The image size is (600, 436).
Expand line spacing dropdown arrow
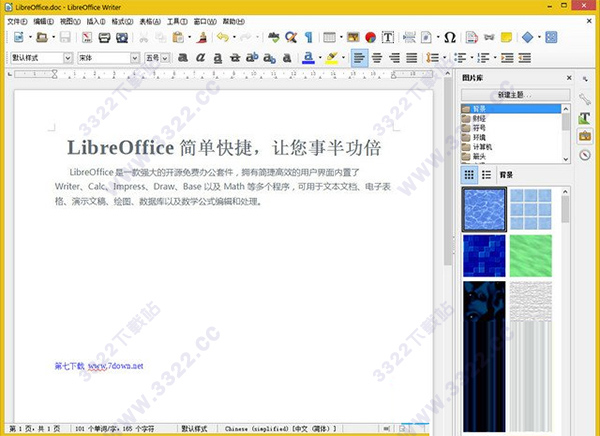pyautogui.click(x=445, y=58)
